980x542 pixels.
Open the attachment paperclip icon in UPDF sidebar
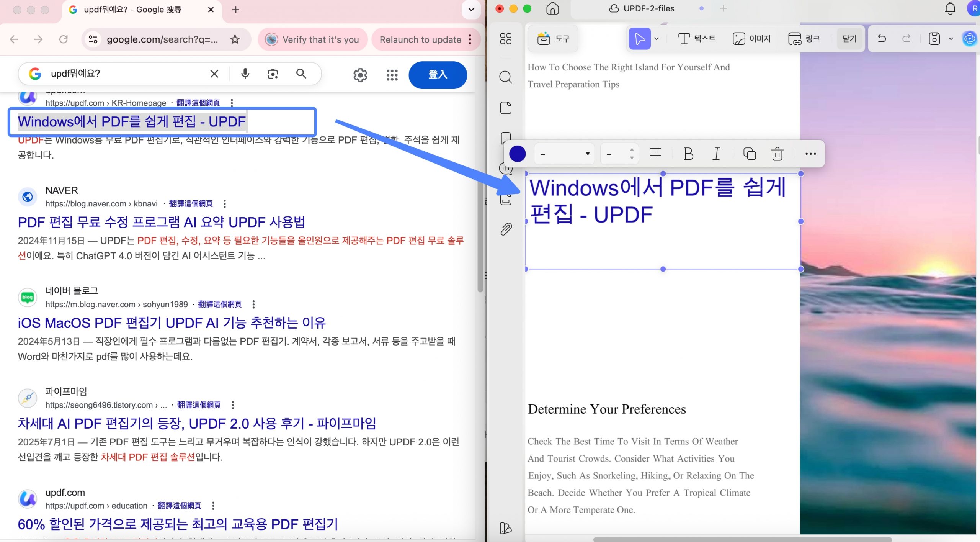coord(506,229)
